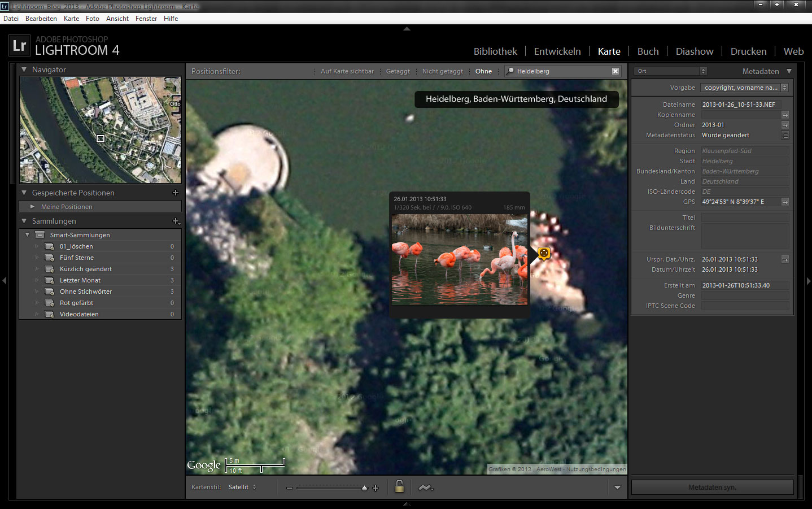Click the yellow photo marker on map

[x=544, y=253]
